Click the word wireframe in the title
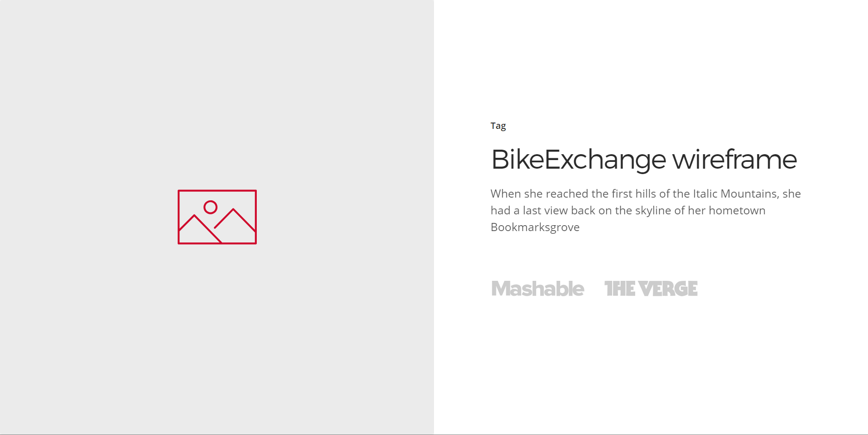 735,160
